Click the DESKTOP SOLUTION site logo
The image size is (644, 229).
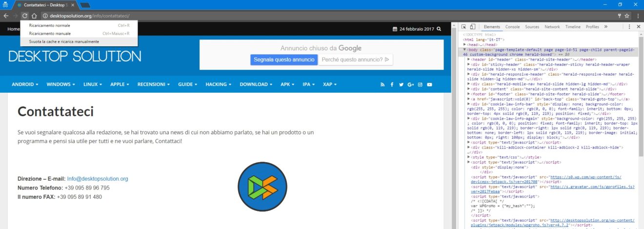point(75,56)
